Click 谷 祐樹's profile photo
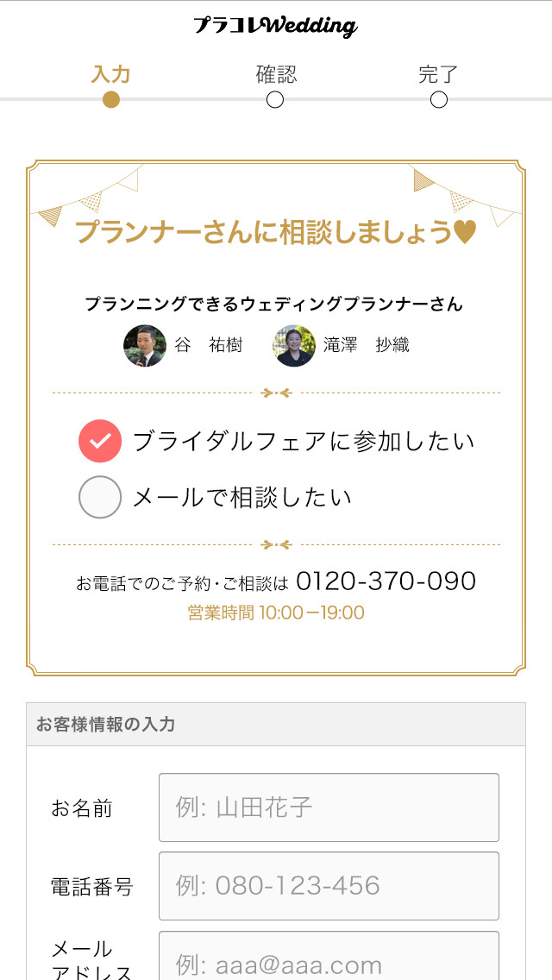The width and height of the screenshot is (552, 980). point(143,345)
